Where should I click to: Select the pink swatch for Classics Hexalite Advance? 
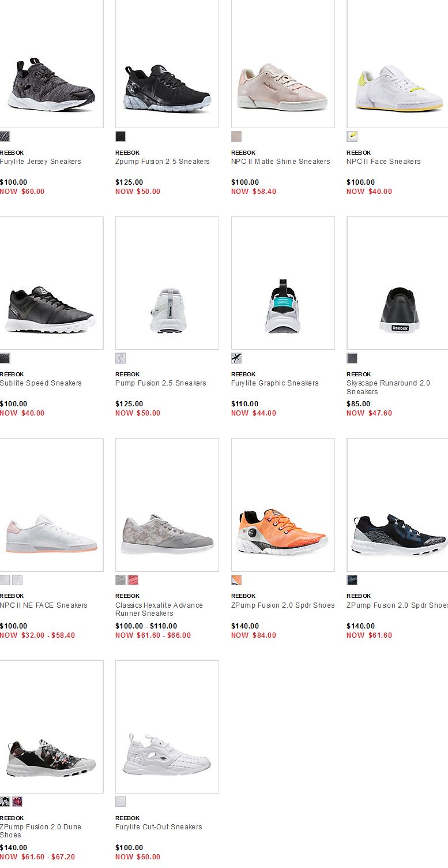(x=133, y=580)
